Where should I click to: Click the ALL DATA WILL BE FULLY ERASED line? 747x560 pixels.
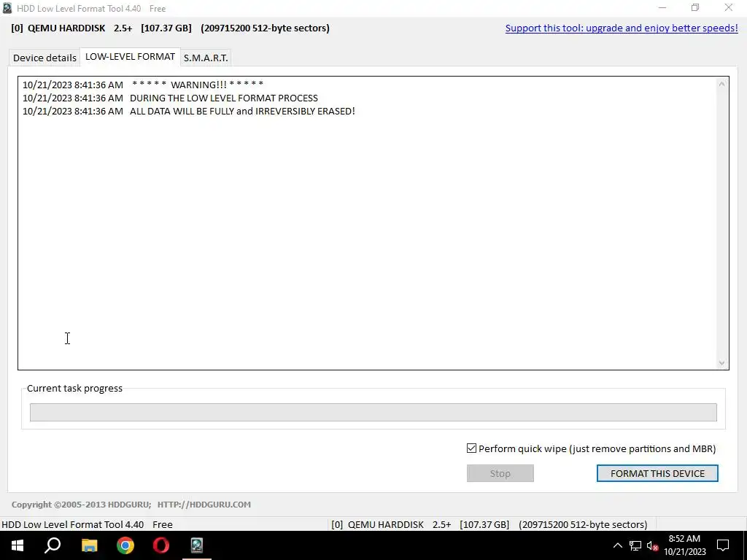[x=189, y=112]
